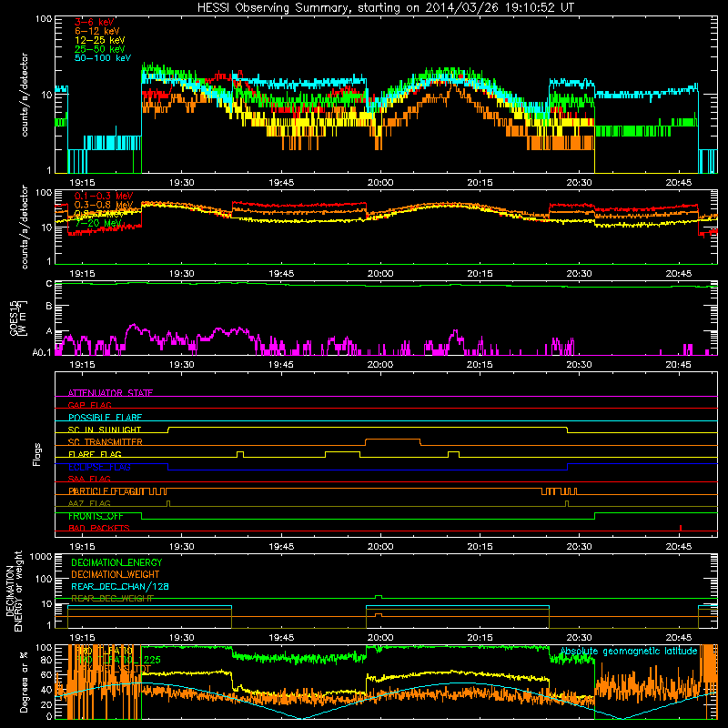
Task: Click the Absolute geomagnetic latitude label
Action: pyautogui.click(x=629, y=652)
